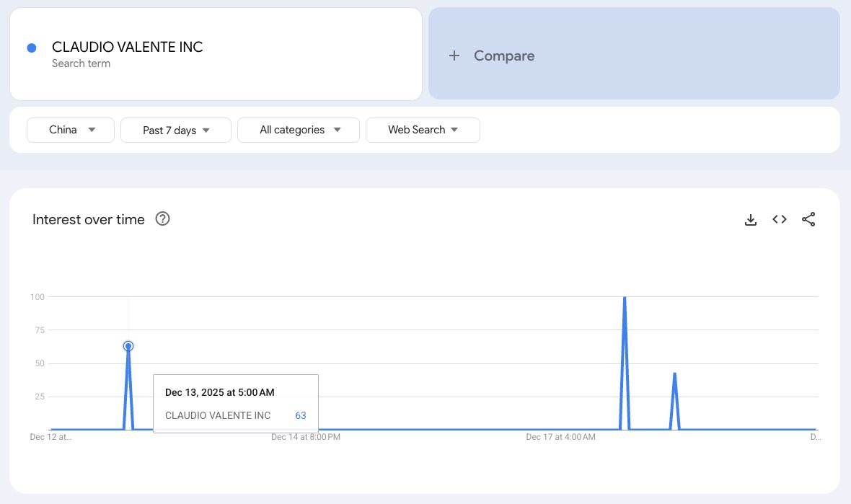
Task: Click the Dec 14 at 8:00 PM axis label
Action: pyautogui.click(x=305, y=437)
